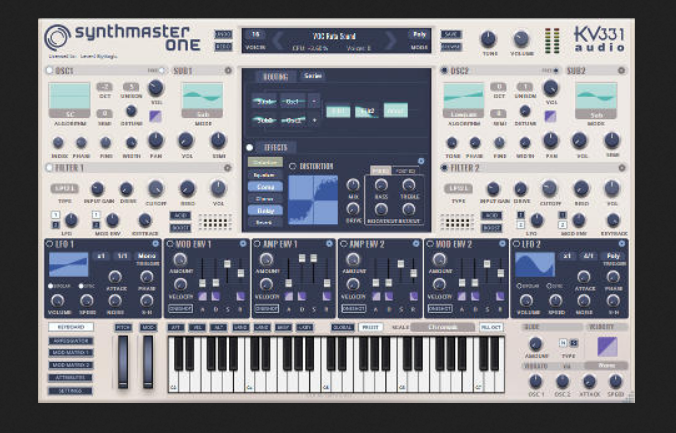Viewport: 676px width, 433px height.
Task: Click the Osc1 block in routing diagram
Action: (x=293, y=102)
